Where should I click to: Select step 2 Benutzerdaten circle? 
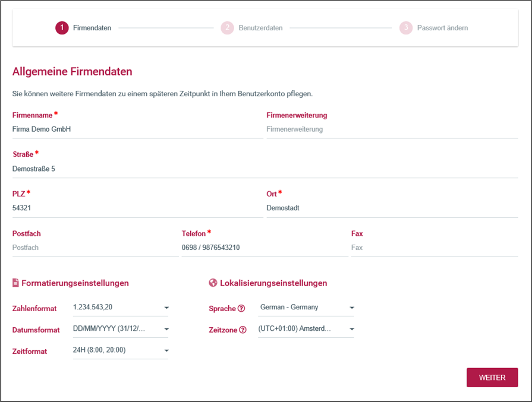coord(227,28)
